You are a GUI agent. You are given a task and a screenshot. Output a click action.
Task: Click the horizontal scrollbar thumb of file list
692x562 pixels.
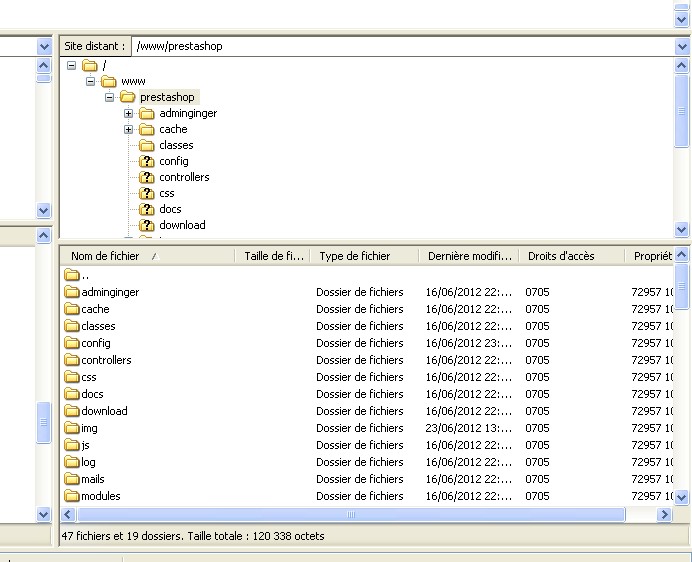click(351, 514)
